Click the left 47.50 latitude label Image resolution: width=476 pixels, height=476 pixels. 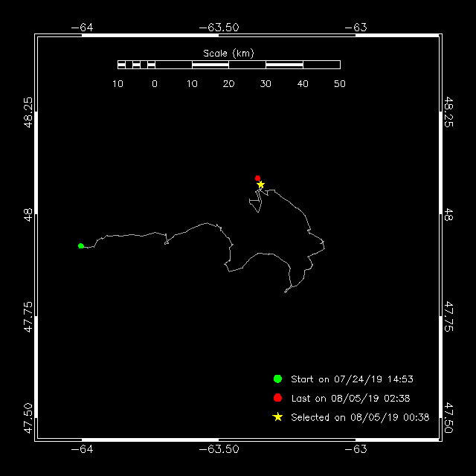tap(28, 419)
